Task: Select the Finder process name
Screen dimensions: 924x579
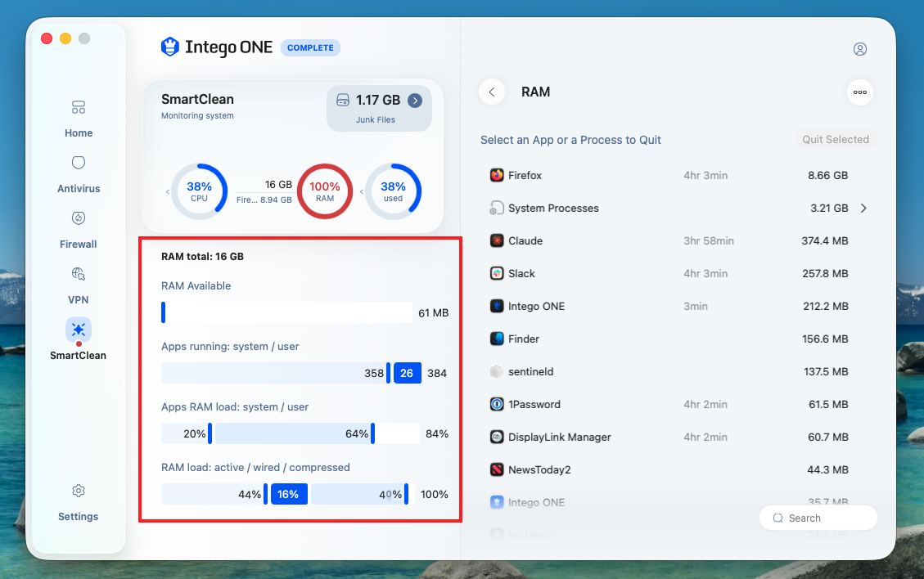Action: point(524,339)
